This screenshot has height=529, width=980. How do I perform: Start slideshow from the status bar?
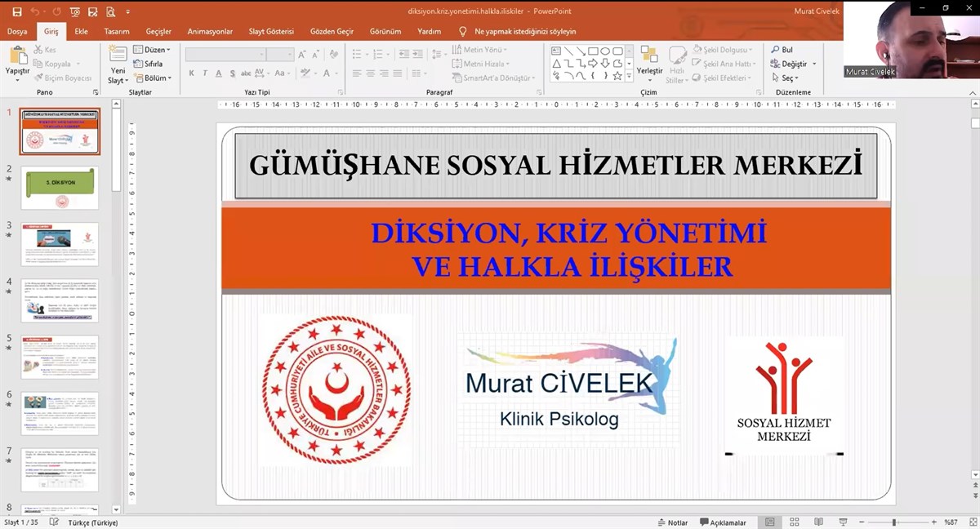coord(842,522)
